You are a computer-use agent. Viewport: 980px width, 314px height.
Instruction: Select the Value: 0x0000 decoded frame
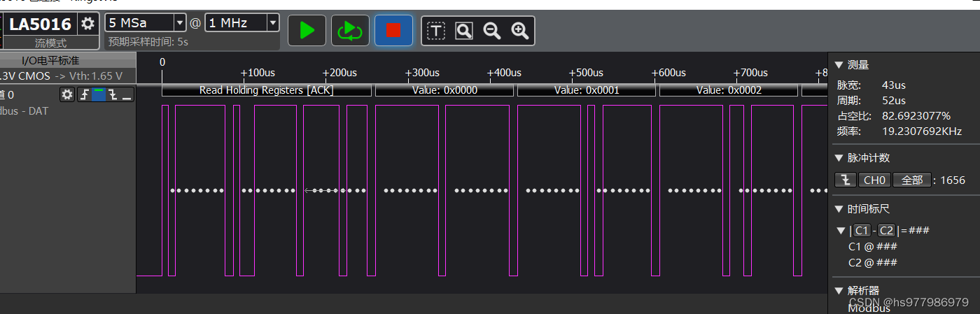tap(445, 90)
